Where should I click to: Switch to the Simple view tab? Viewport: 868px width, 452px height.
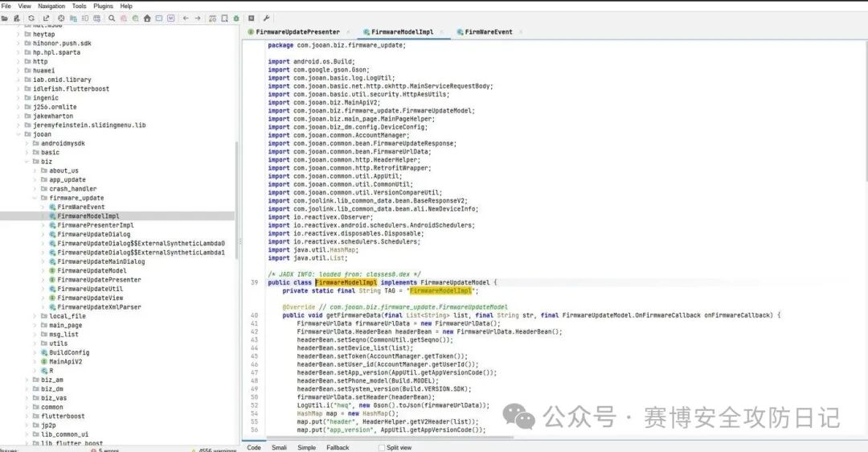[x=307, y=447]
